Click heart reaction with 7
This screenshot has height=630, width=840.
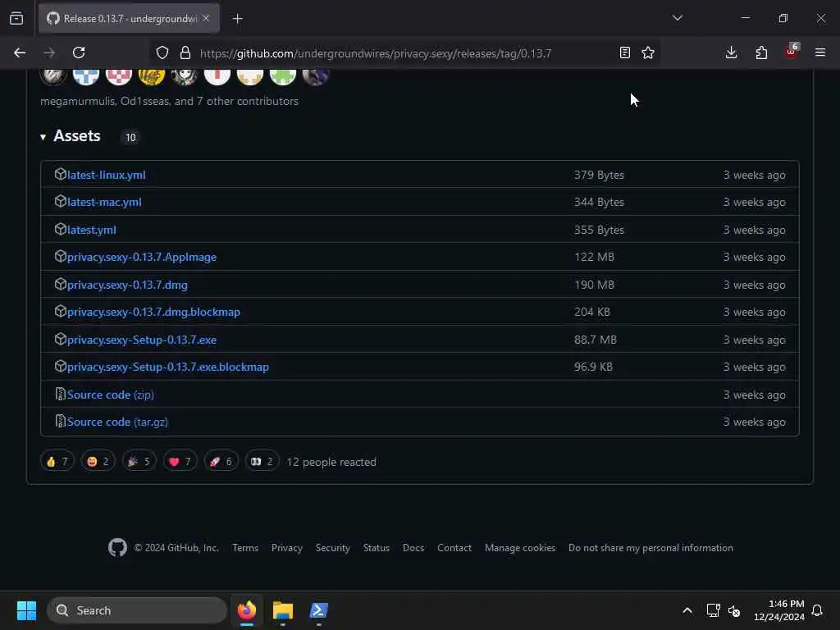(180, 461)
